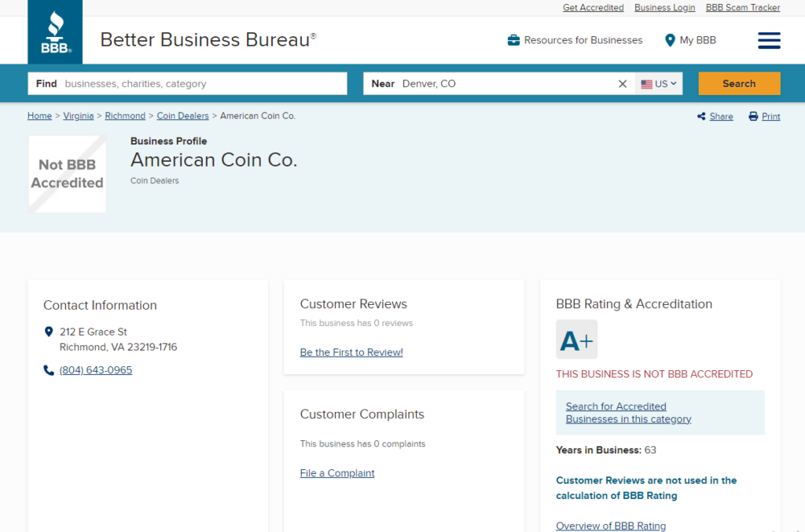
Task: Click the File a Complaint link
Action: click(x=336, y=473)
